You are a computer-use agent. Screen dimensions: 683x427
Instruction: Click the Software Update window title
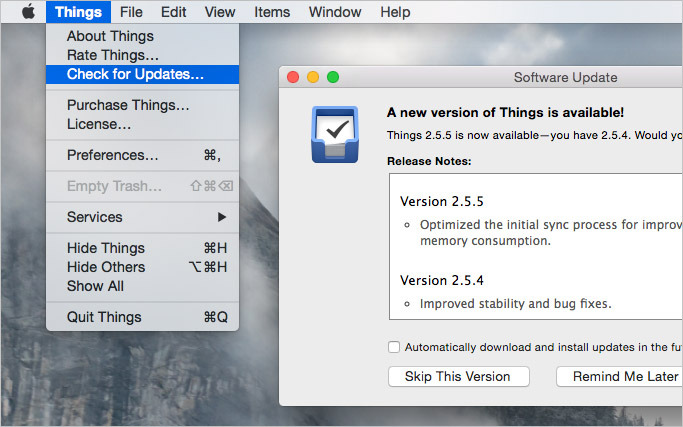point(565,78)
